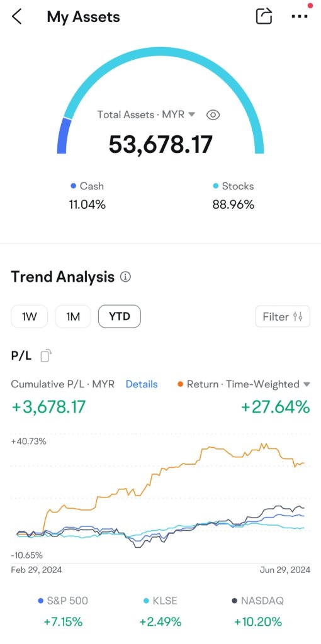Toggle the NASDAQ benchmark line
Screen dimensions: 321x644
pyautogui.click(x=257, y=601)
